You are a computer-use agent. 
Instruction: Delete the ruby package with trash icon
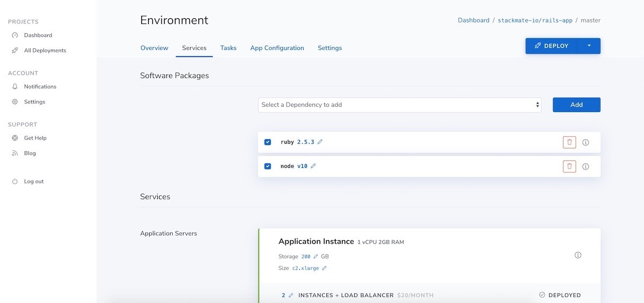(x=569, y=142)
